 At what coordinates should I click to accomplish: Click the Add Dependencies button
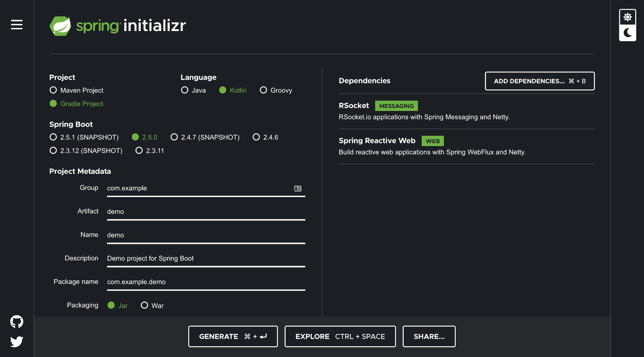pyautogui.click(x=540, y=81)
